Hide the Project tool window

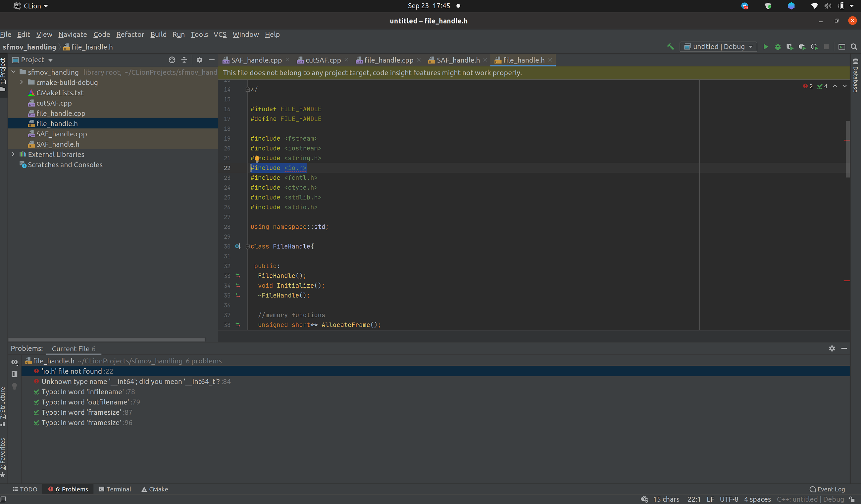point(212,60)
